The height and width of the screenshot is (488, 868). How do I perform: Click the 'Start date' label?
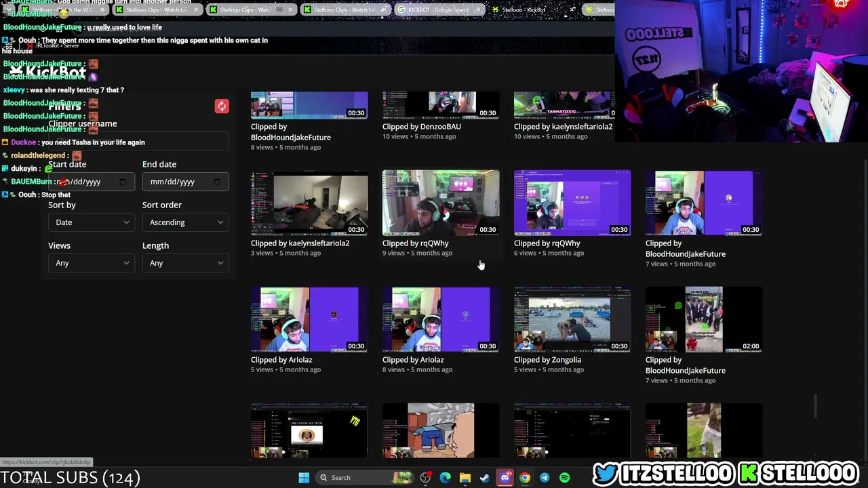(x=67, y=164)
